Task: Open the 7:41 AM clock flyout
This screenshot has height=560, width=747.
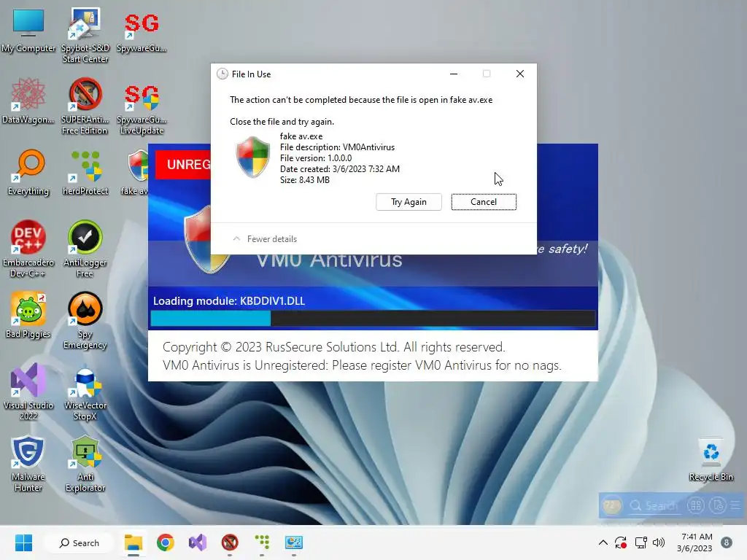Action: coord(694,542)
